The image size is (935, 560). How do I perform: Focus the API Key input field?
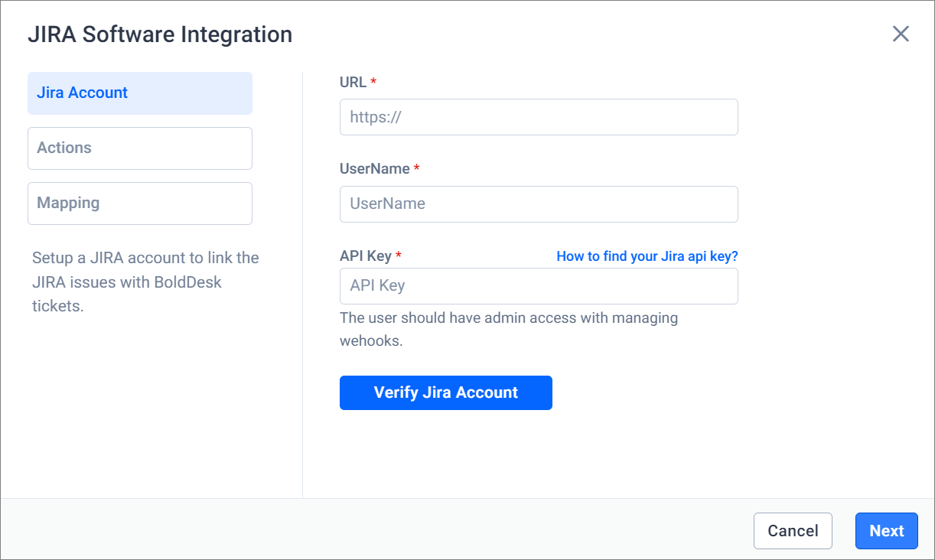(539, 286)
